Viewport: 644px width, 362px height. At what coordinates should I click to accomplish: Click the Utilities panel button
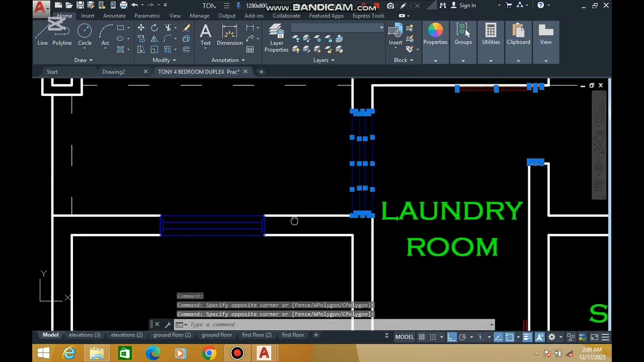(491, 42)
